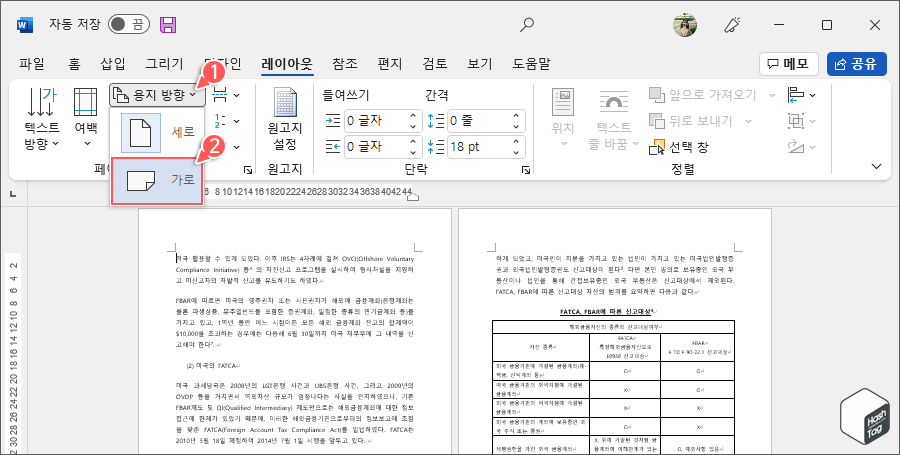
Task: Open the line numbers dropdown
Action: [226, 121]
